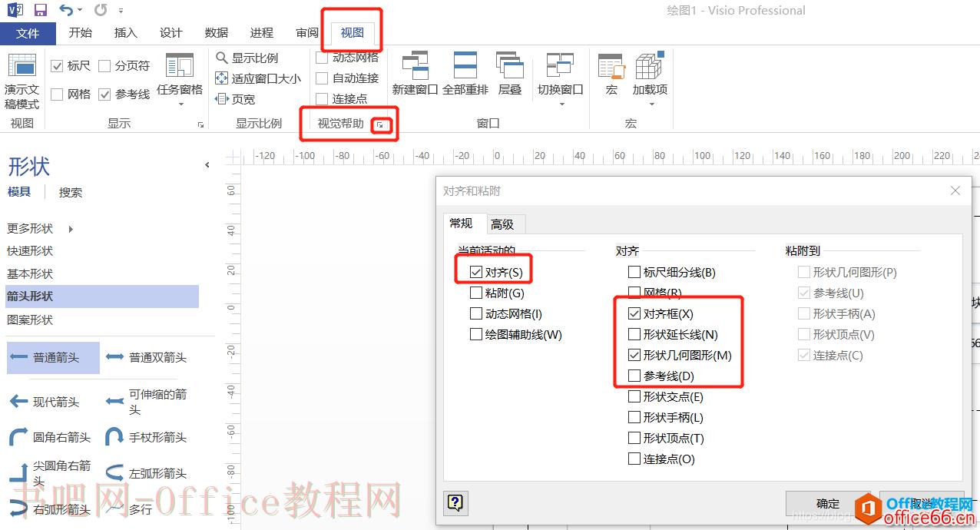Switch to the 插入 ribbon tab

coord(125,33)
